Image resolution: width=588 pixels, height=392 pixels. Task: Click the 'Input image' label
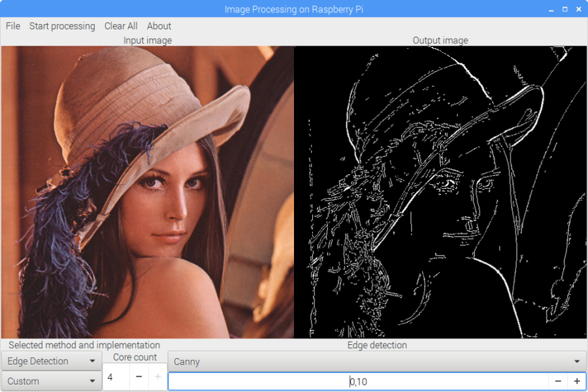148,40
